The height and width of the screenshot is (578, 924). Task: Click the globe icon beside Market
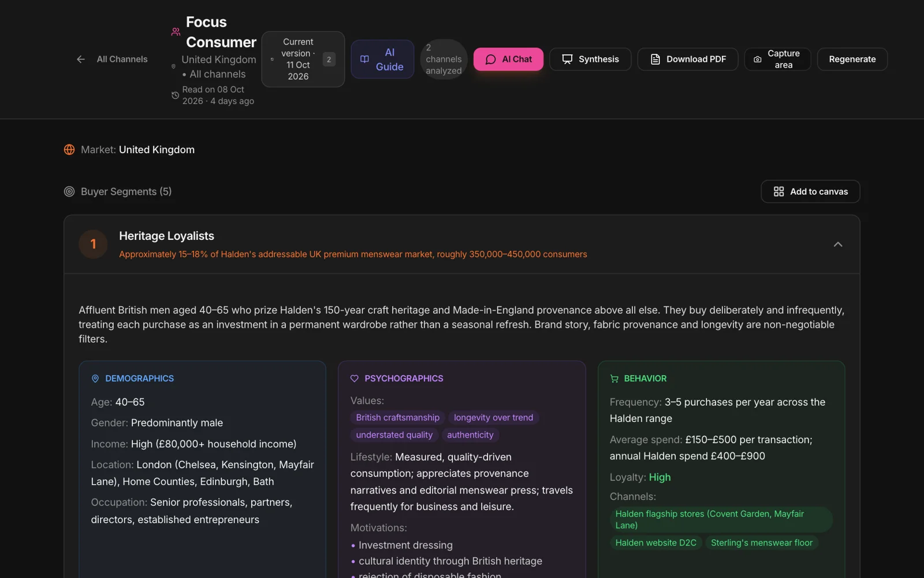[69, 150]
